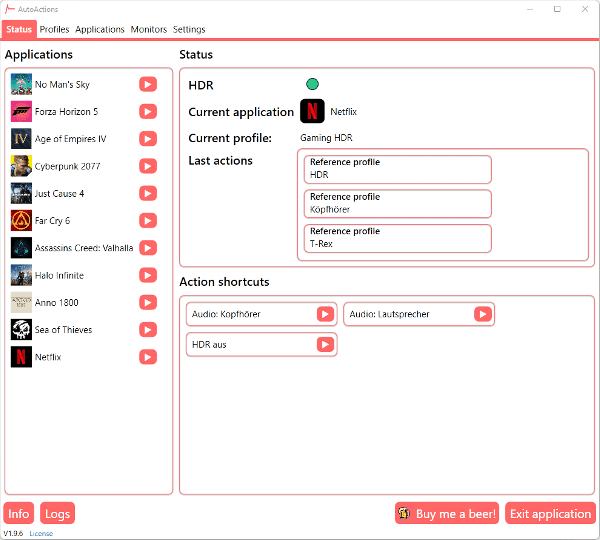Click the Gaming HDR current profile text
The image size is (600, 540).
tap(326, 138)
